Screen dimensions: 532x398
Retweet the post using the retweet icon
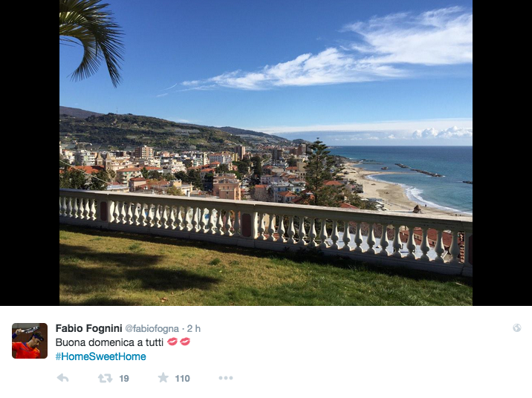click(106, 378)
